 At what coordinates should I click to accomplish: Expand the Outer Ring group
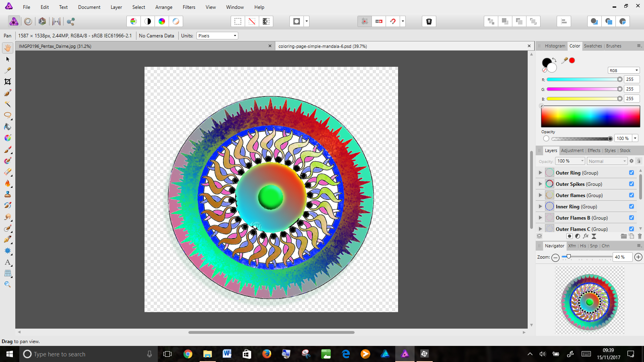point(541,173)
